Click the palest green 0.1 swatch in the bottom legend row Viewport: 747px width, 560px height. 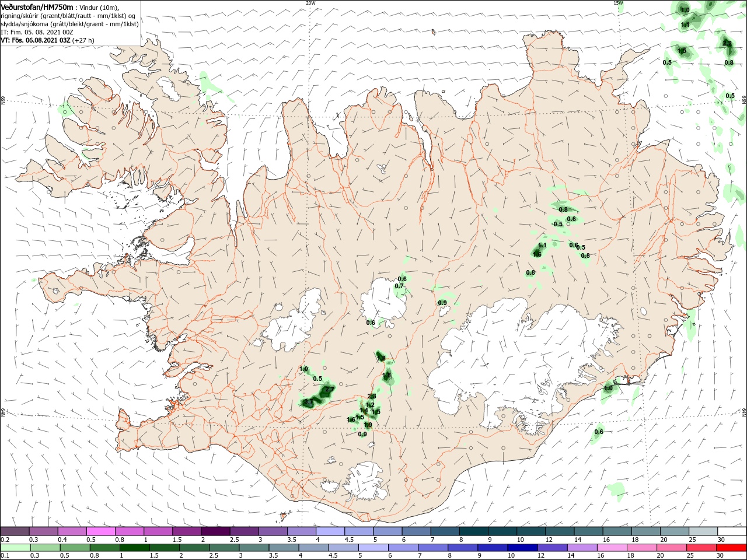(x=15, y=548)
